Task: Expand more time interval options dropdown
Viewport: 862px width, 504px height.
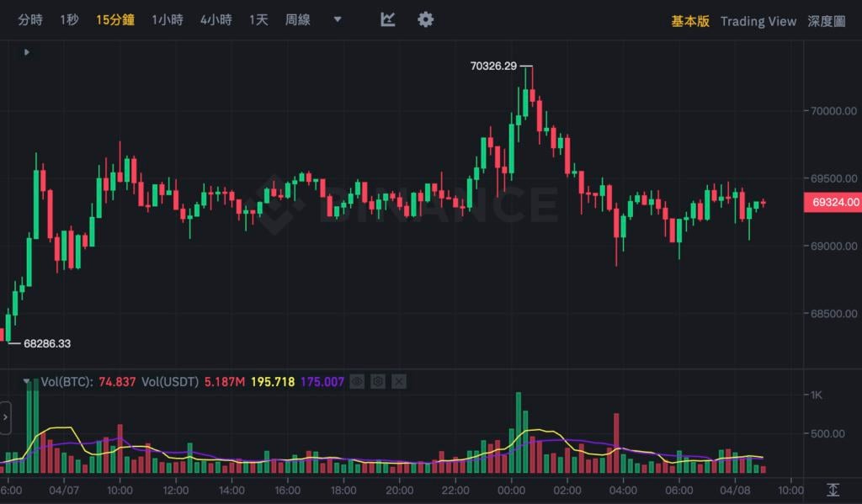Action: click(x=338, y=19)
